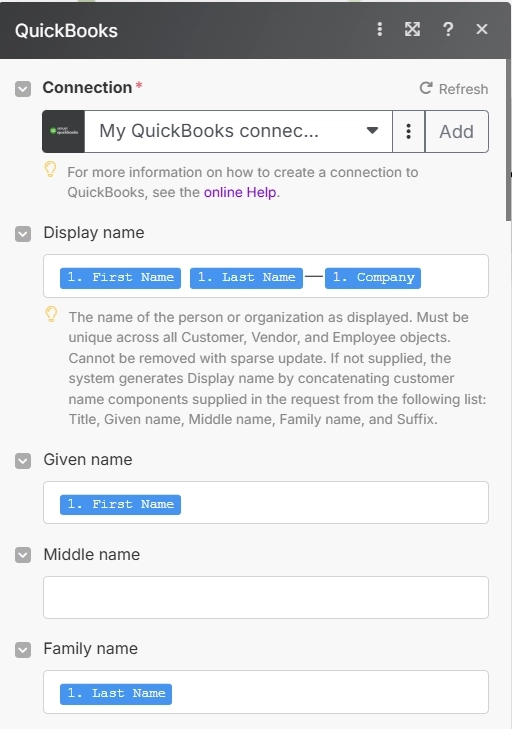Expand the QuickBooks panel to fullscreen
512x729 pixels.
[412, 29]
